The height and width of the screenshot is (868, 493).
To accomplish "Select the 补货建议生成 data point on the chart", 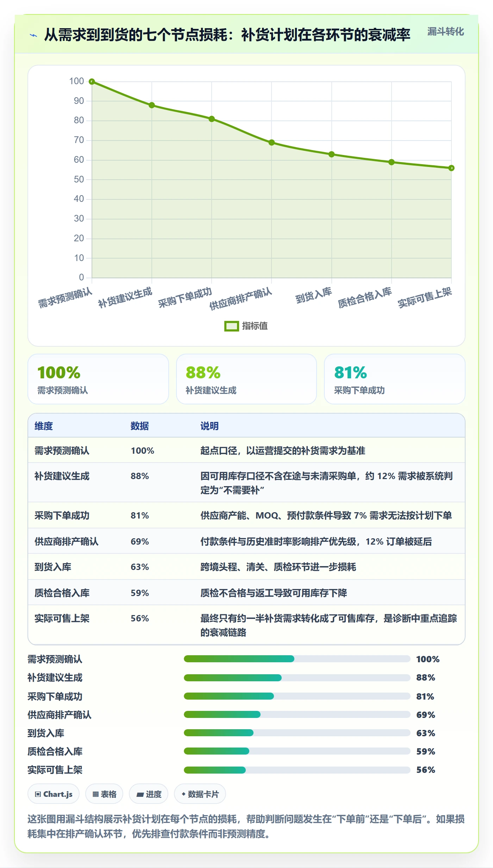I will (152, 105).
